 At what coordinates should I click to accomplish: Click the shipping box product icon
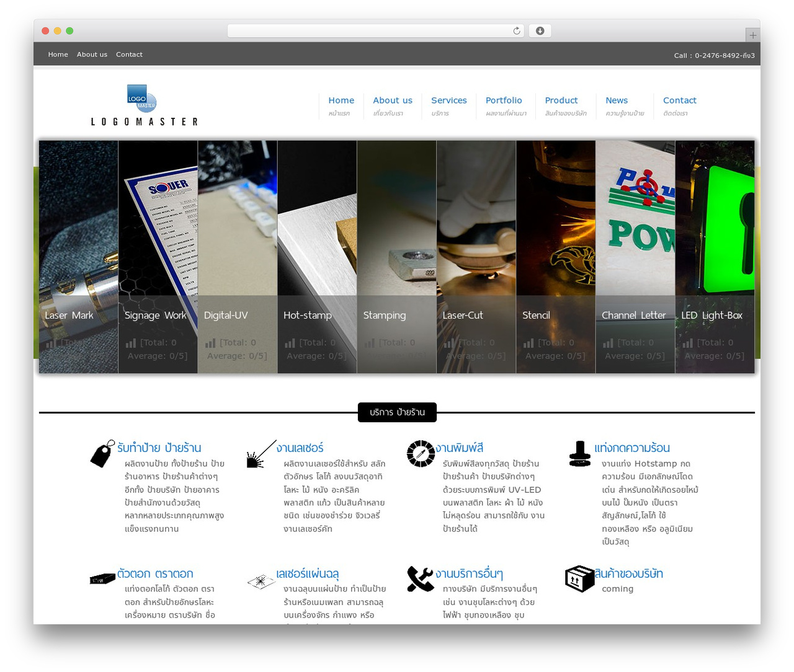[x=580, y=578]
